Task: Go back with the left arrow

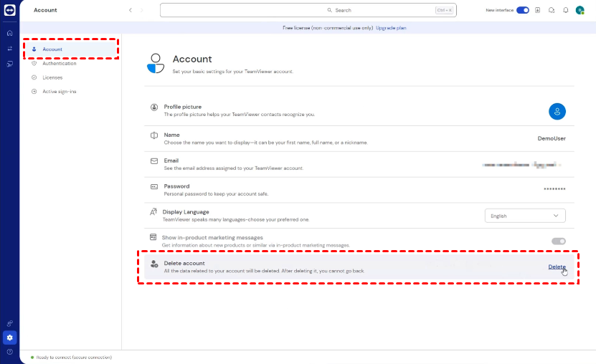Action: (x=131, y=10)
